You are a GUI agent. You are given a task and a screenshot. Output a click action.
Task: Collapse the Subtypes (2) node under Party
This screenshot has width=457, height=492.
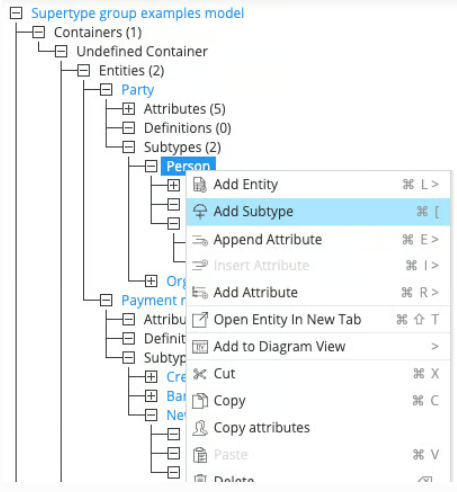tap(129, 147)
